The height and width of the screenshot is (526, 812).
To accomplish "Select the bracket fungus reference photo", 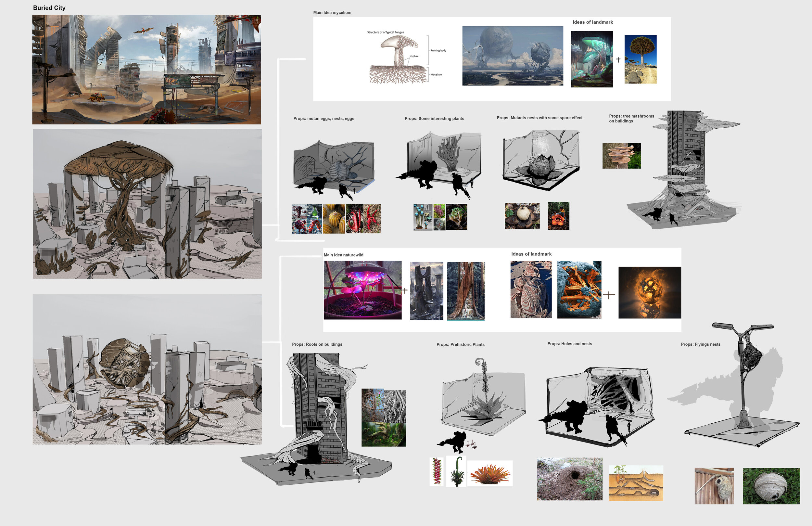I will (x=621, y=156).
